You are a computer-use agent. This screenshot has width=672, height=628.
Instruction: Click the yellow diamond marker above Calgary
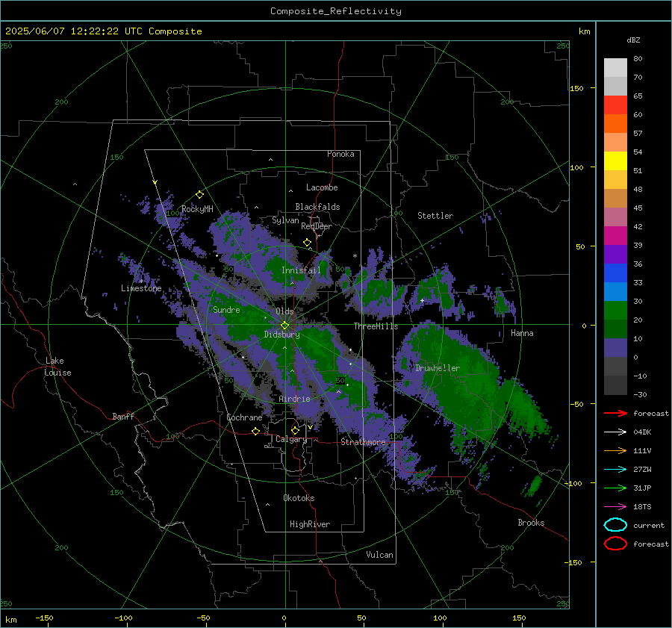click(295, 430)
